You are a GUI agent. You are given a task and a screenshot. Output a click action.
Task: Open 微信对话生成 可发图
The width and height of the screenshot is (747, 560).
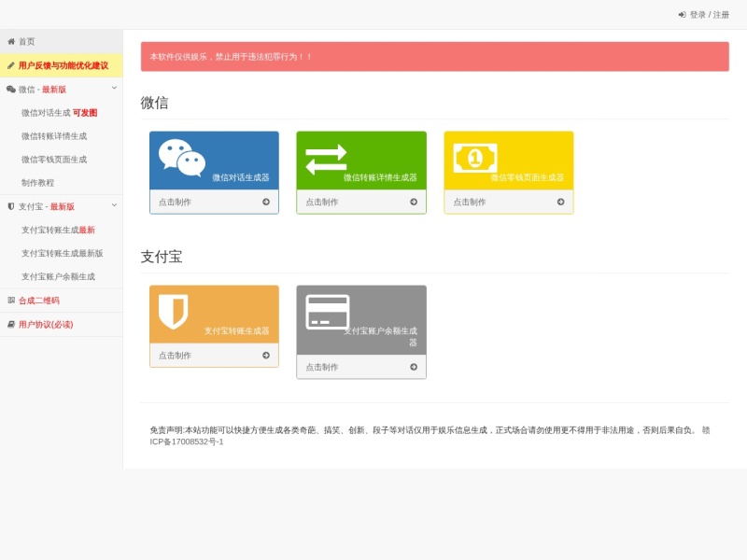[59, 113]
